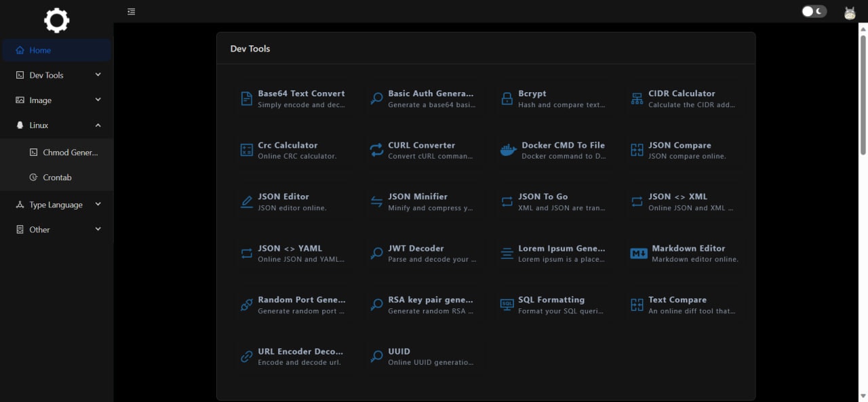Collapse the Linux section in the sidebar
Screen dimensions: 868x402
[x=56, y=125]
